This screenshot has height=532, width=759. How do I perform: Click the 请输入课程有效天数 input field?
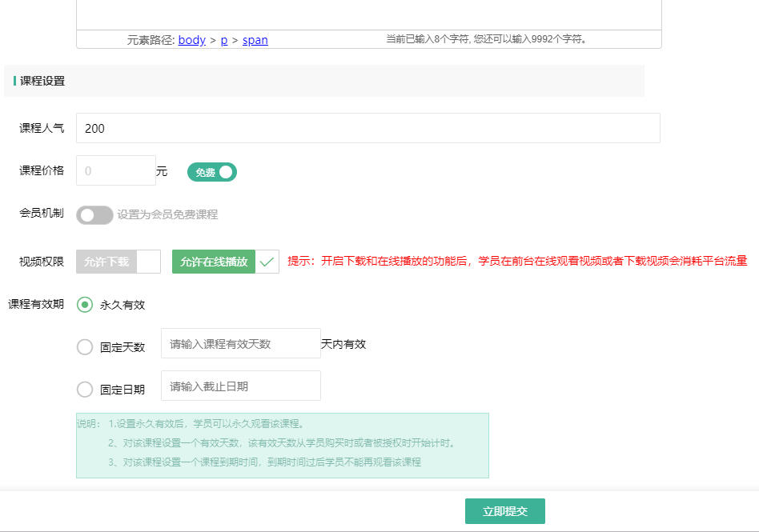[240, 343]
